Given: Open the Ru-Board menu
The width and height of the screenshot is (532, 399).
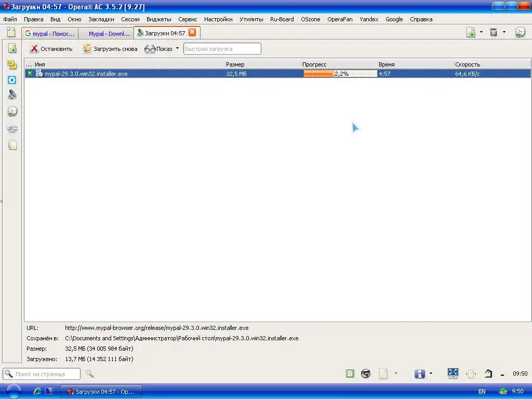Looking at the screenshot, I should 282,19.
